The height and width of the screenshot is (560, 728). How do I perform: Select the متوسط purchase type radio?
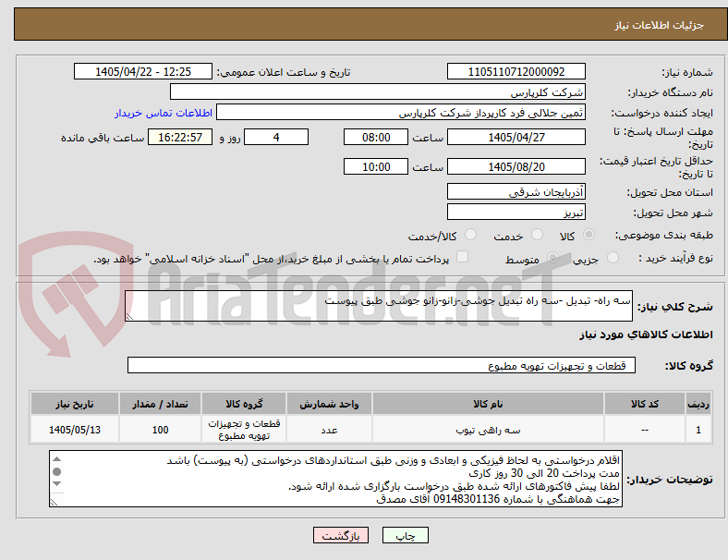[x=552, y=258]
